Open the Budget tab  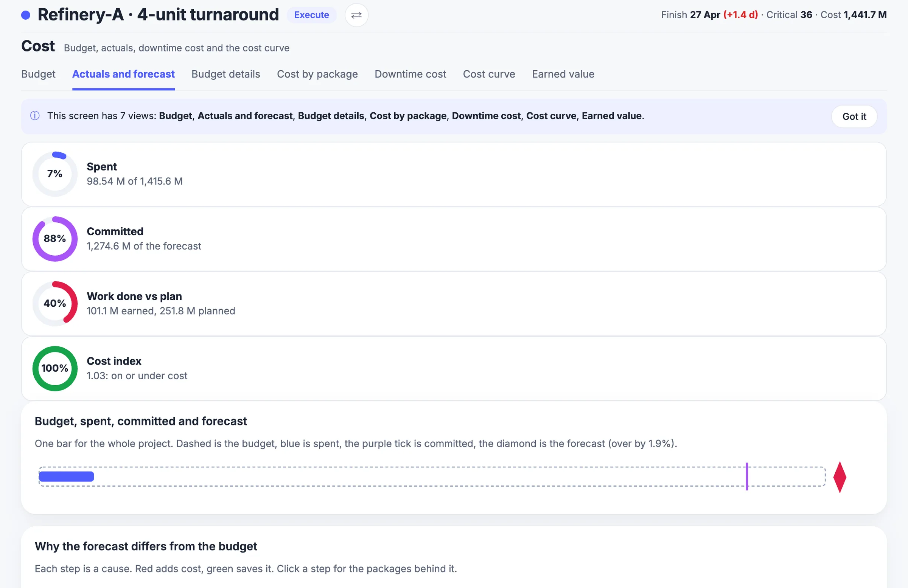click(38, 74)
